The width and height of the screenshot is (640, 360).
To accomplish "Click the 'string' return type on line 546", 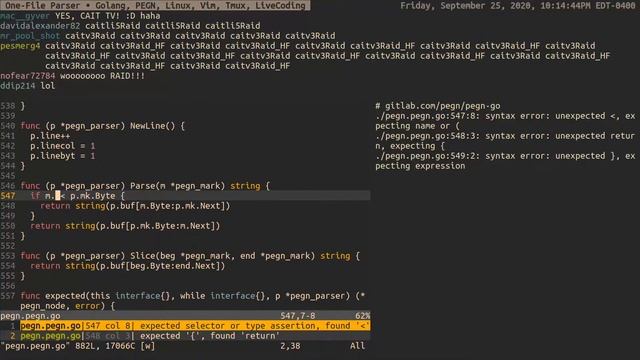I will tap(245, 186).
